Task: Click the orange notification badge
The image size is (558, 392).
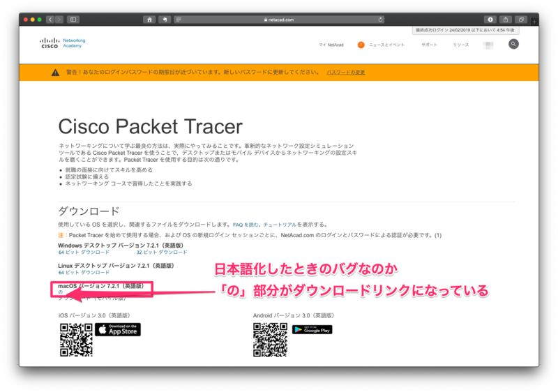Action: point(361,45)
